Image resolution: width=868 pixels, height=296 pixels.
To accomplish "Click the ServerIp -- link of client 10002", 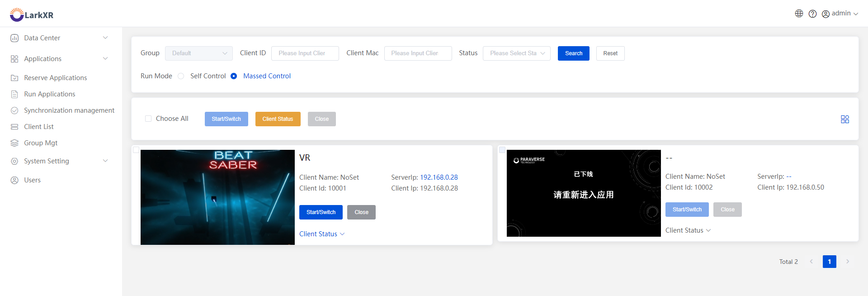I will pyautogui.click(x=789, y=177).
